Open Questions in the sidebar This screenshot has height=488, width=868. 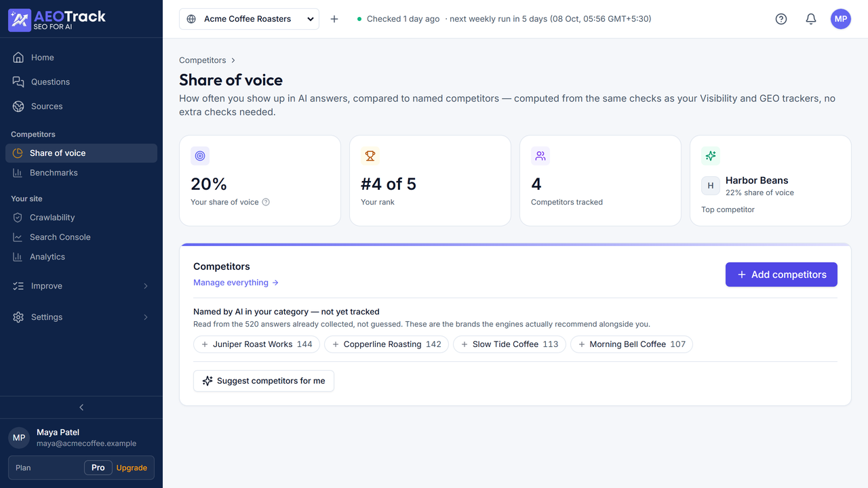81,82
